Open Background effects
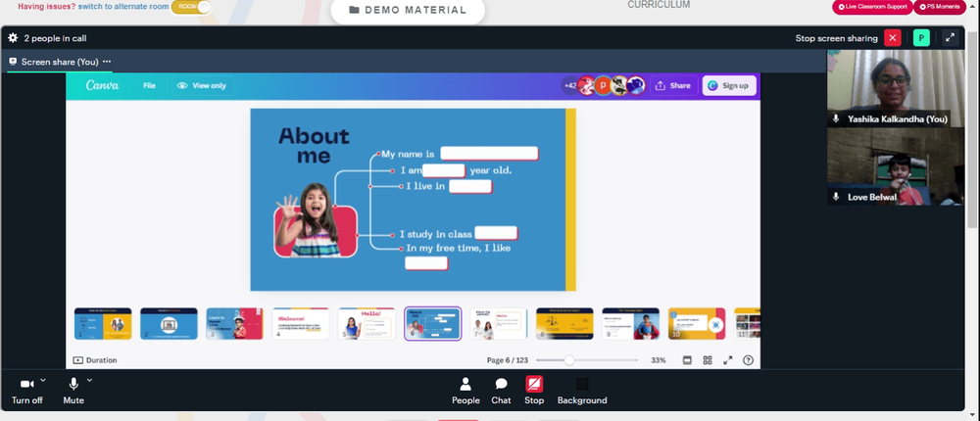 [x=582, y=391]
